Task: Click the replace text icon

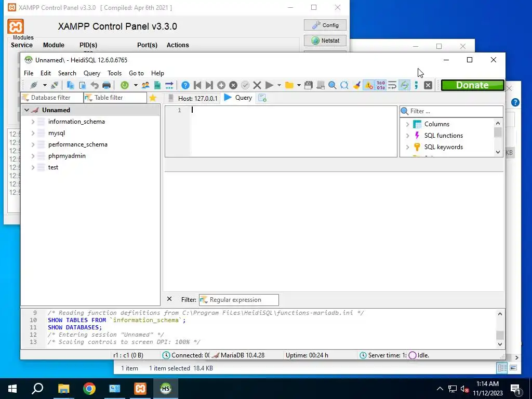Action: (344, 85)
